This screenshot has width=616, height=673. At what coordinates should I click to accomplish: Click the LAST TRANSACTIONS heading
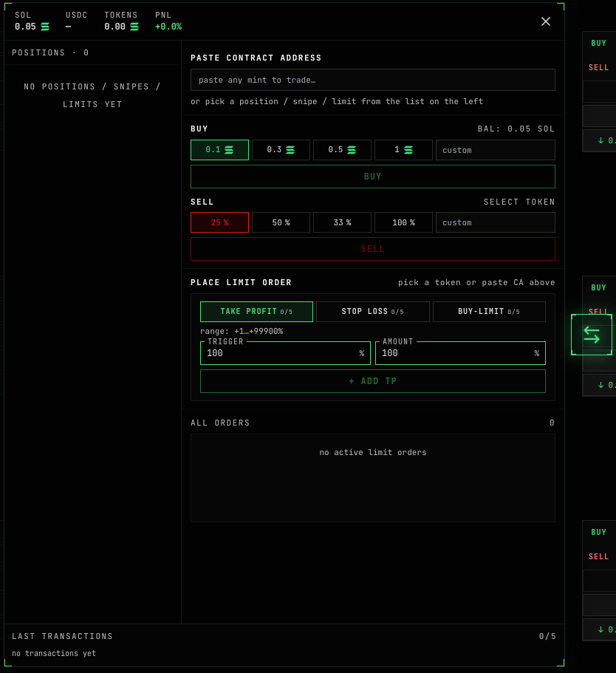click(62, 636)
